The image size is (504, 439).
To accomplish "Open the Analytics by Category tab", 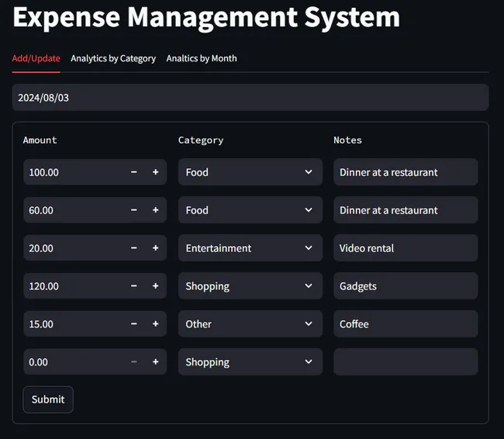I will tap(113, 58).
